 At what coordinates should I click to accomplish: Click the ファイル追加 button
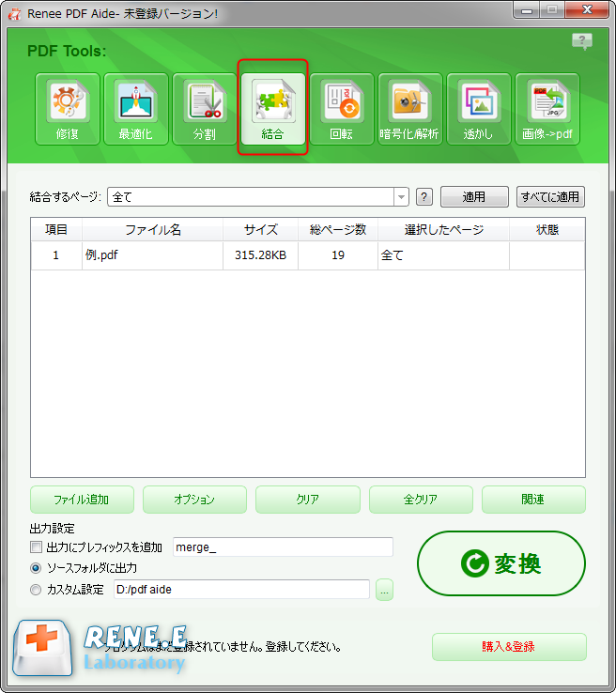82,500
